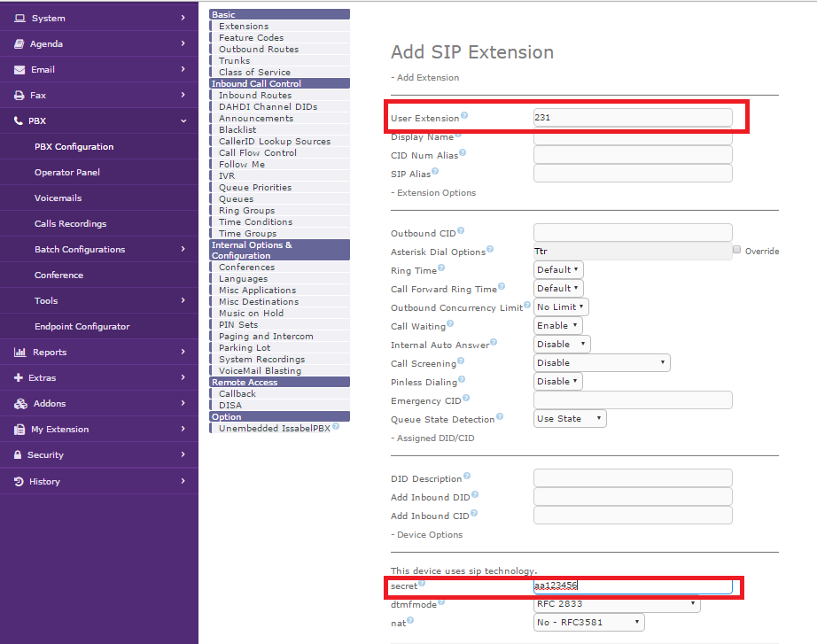Click help icon beside secret label
The image size is (817, 644).
pyautogui.click(x=422, y=583)
